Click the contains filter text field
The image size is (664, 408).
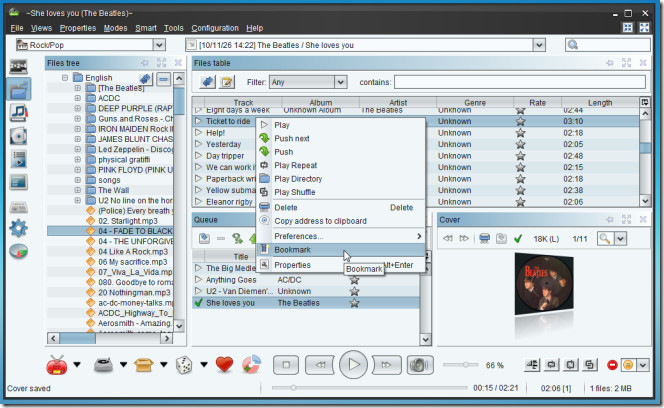click(520, 82)
